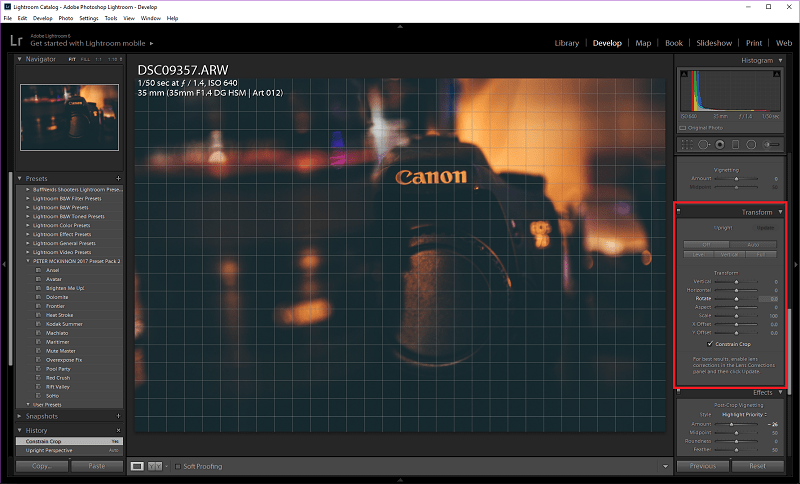The image size is (800, 484).
Task: Set Upright mode to Off
Action: [x=706, y=245]
